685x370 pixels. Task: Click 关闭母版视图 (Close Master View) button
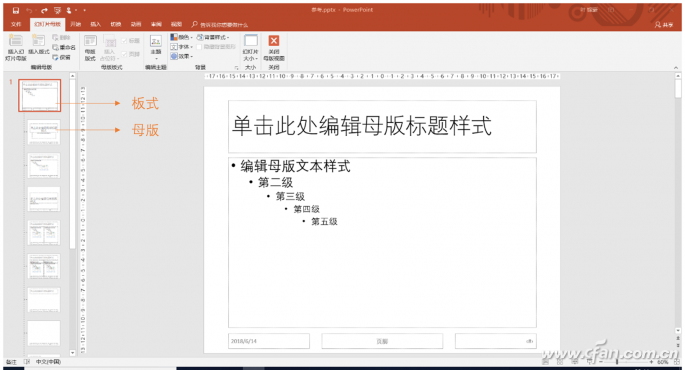[274, 47]
